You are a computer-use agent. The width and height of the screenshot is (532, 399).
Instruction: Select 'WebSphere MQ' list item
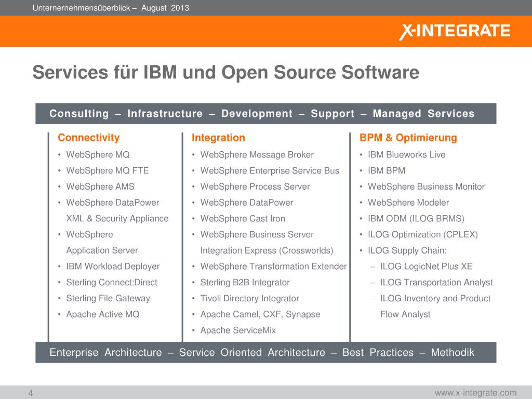click(98, 155)
